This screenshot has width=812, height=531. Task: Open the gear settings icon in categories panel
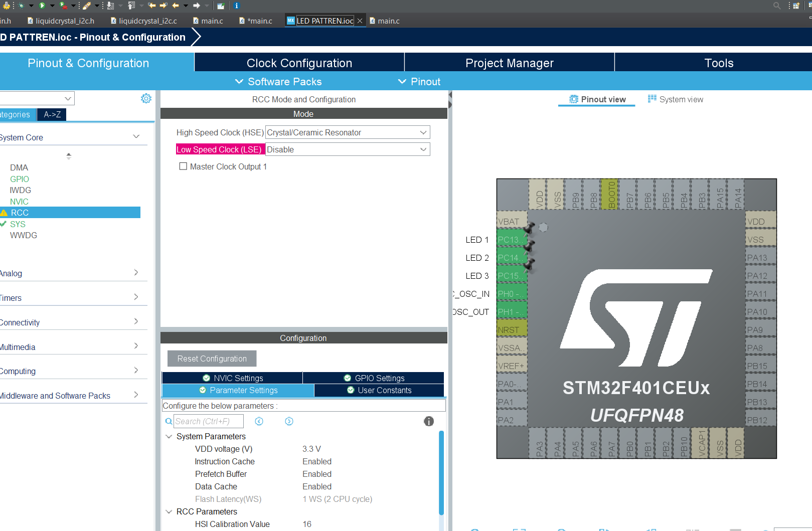[146, 98]
